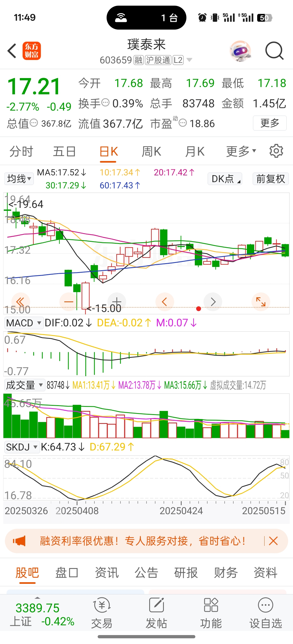Switch to 五日 tab

click(x=64, y=151)
